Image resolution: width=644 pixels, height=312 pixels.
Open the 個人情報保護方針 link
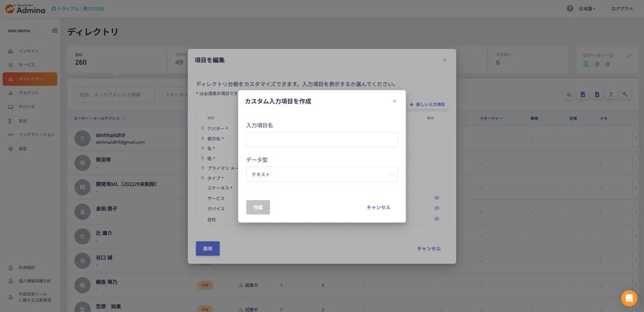coord(35,281)
